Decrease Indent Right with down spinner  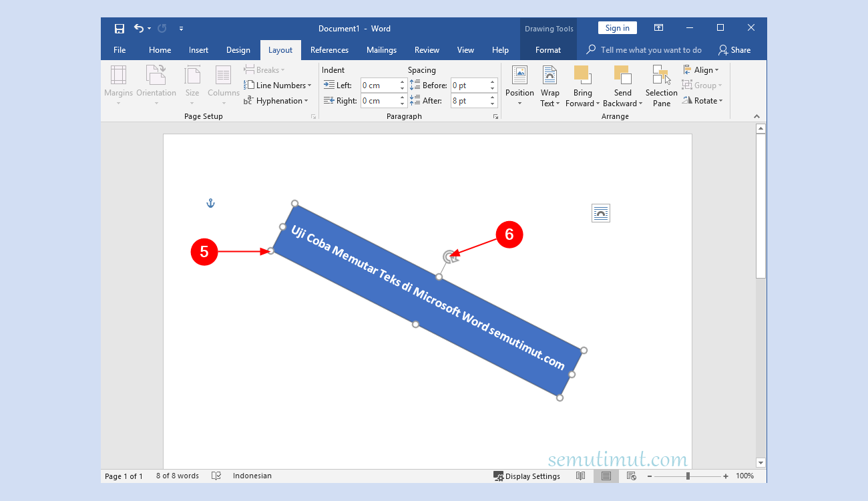[x=403, y=104]
